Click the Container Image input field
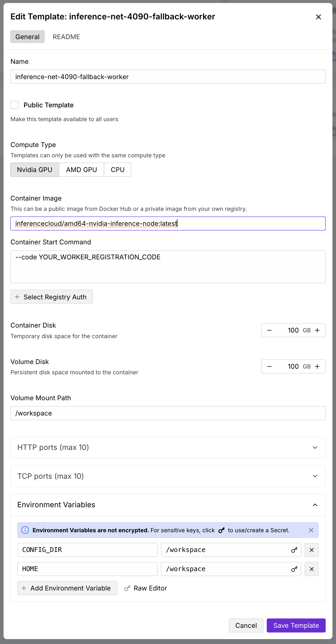 168,223
